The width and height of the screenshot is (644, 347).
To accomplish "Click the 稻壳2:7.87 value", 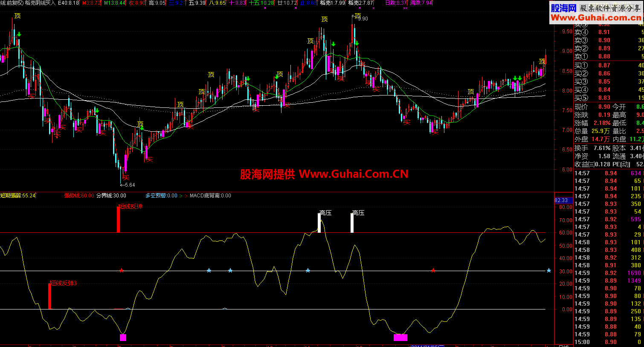I will click(361, 3).
